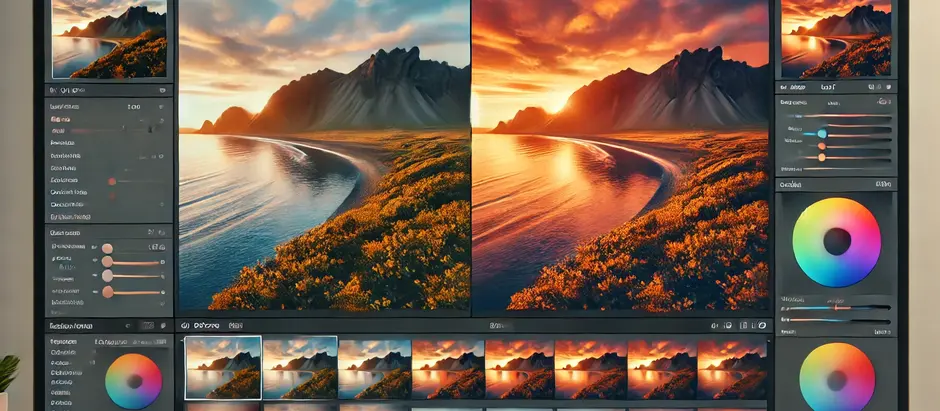Click the third of four orange sliders, left panel
The width and height of the screenshot is (940, 411).
click(x=131, y=276)
